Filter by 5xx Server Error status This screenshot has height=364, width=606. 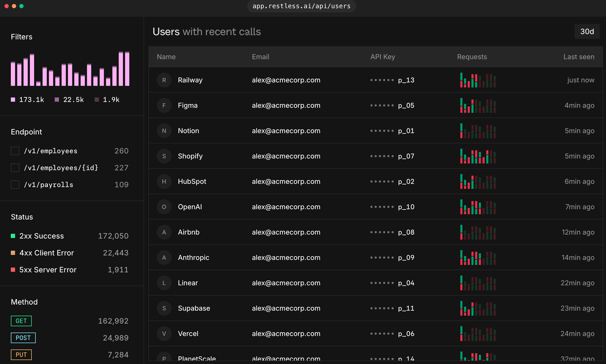click(x=70, y=270)
